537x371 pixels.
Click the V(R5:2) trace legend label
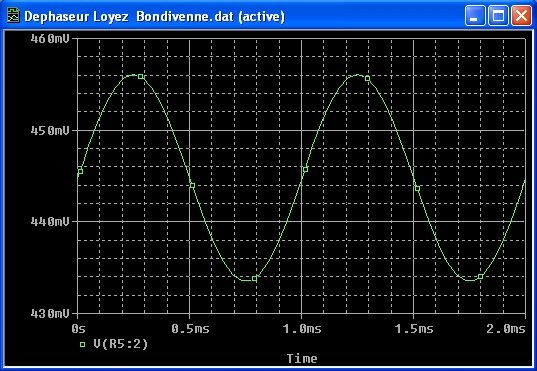121,344
